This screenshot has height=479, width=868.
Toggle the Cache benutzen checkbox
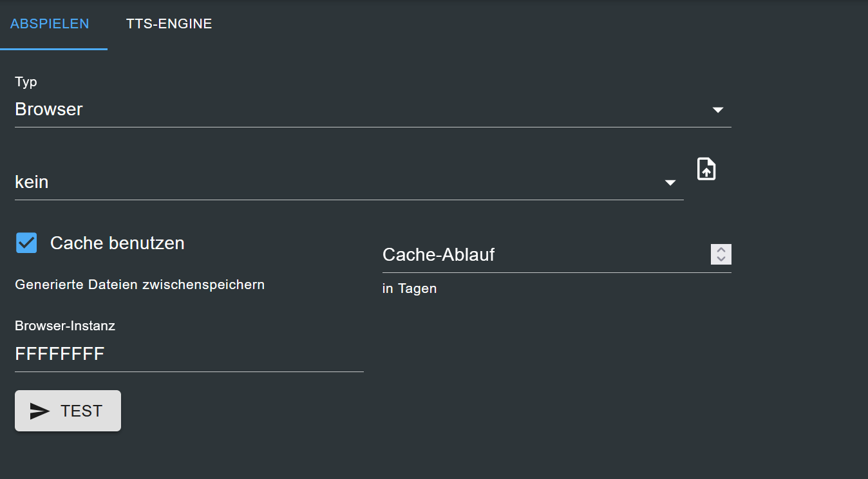click(26, 243)
